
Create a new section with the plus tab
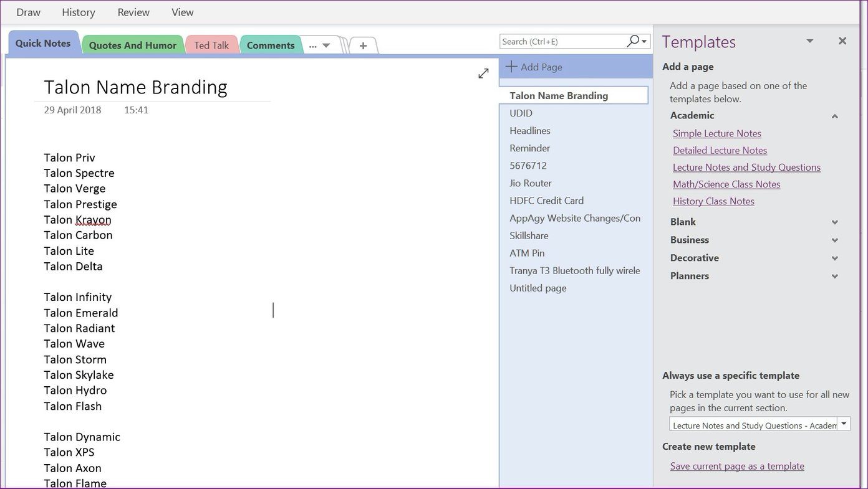363,45
